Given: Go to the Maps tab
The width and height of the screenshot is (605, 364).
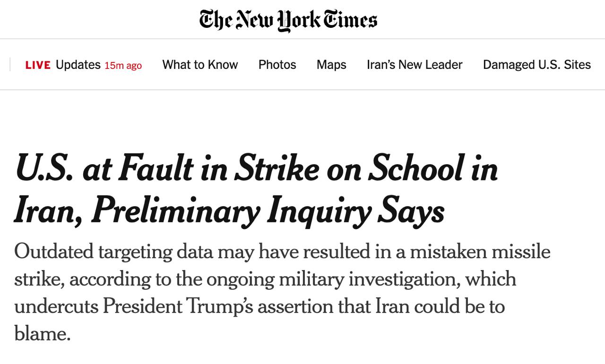Looking at the screenshot, I should (x=331, y=65).
